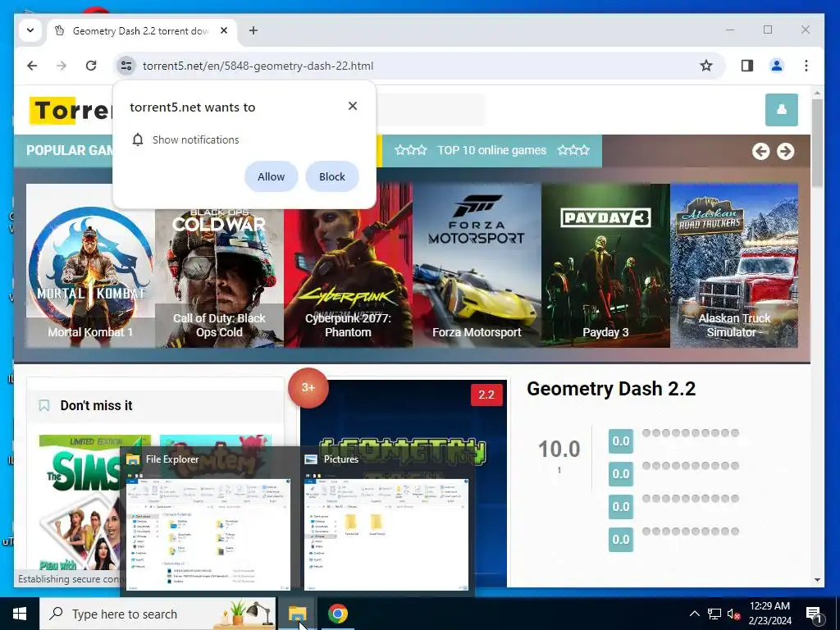This screenshot has width=840, height=630.
Task: Open TOP 10 online games tab
Action: point(492,150)
